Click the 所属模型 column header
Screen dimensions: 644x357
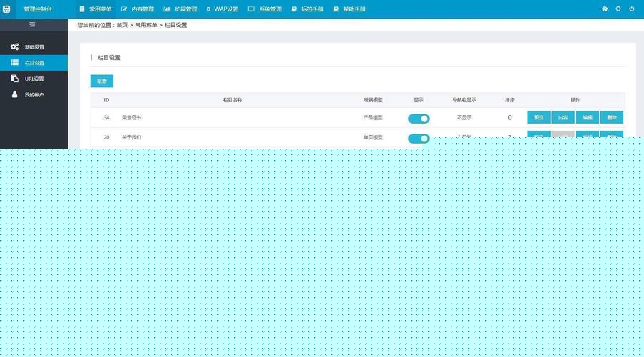[x=373, y=99]
